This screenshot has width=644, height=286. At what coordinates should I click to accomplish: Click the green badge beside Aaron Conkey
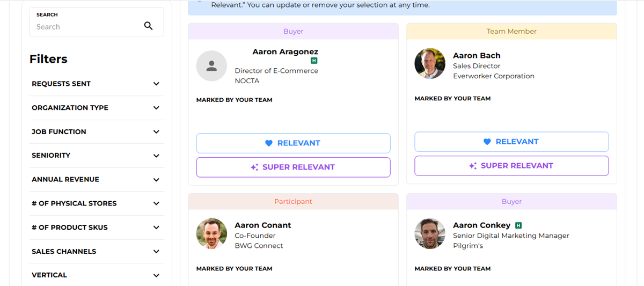coord(518,225)
